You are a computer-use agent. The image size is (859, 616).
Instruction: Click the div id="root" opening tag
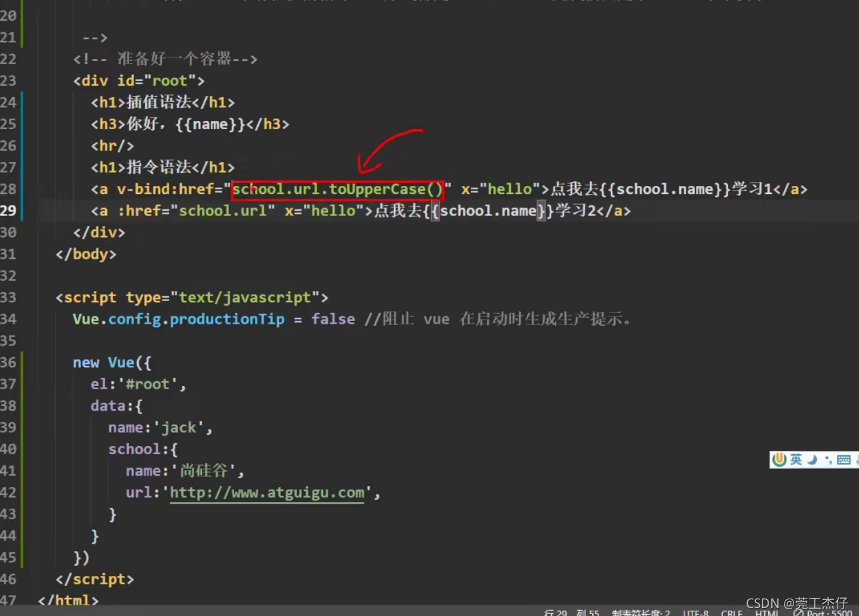(x=138, y=81)
